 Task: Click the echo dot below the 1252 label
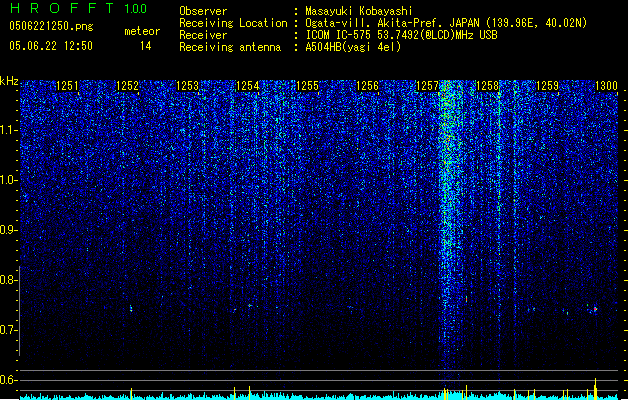point(131,309)
